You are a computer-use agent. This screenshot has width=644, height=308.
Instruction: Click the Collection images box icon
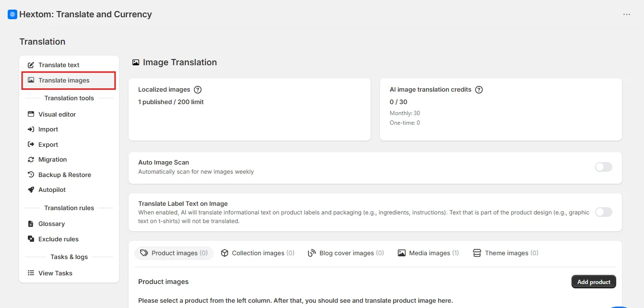(x=225, y=253)
